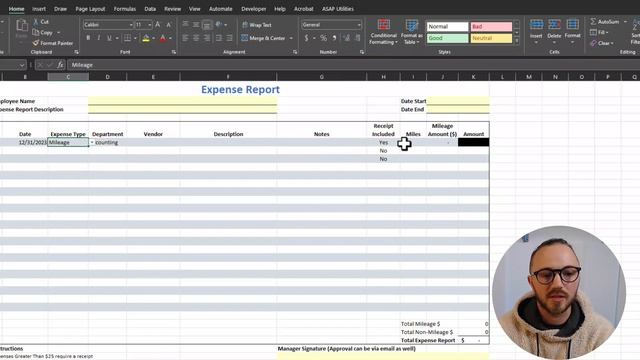640x360 pixels.
Task: Open the font size dropdown
Action: click(x=150, y=25)
